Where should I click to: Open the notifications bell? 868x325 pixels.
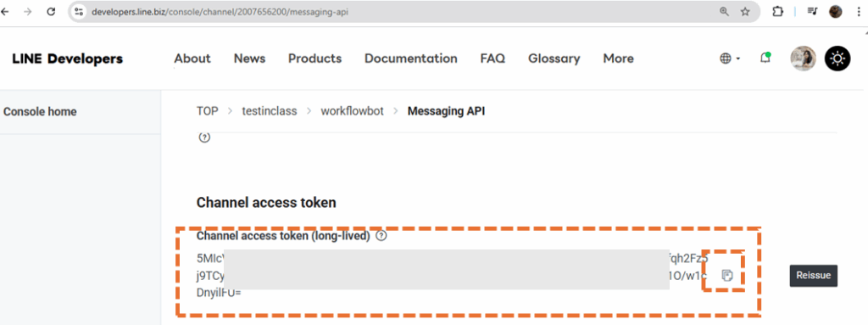(765, 58)
